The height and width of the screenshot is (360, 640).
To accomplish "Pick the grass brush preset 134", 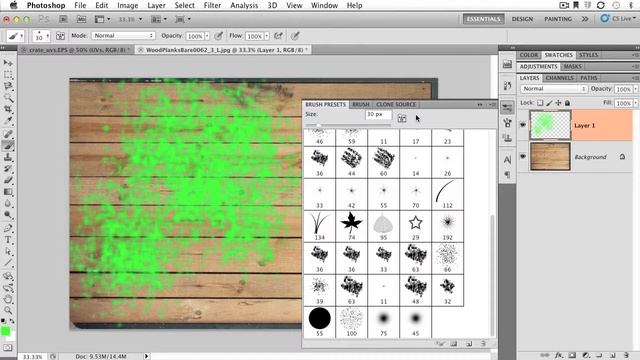I will pos(320,227).
